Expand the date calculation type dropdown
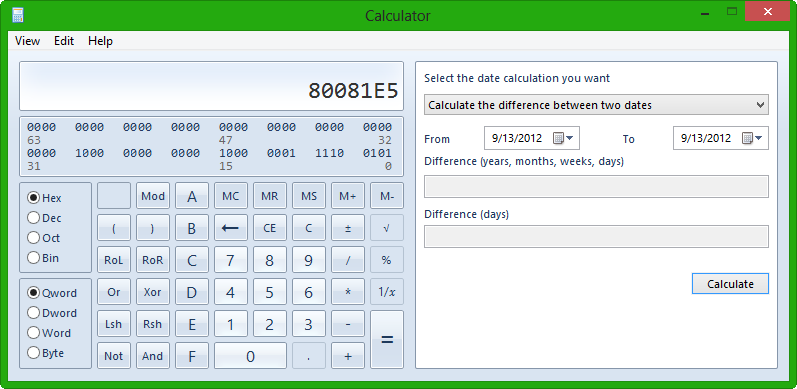This screenshot has width=797, height=389. pos(596,105)
